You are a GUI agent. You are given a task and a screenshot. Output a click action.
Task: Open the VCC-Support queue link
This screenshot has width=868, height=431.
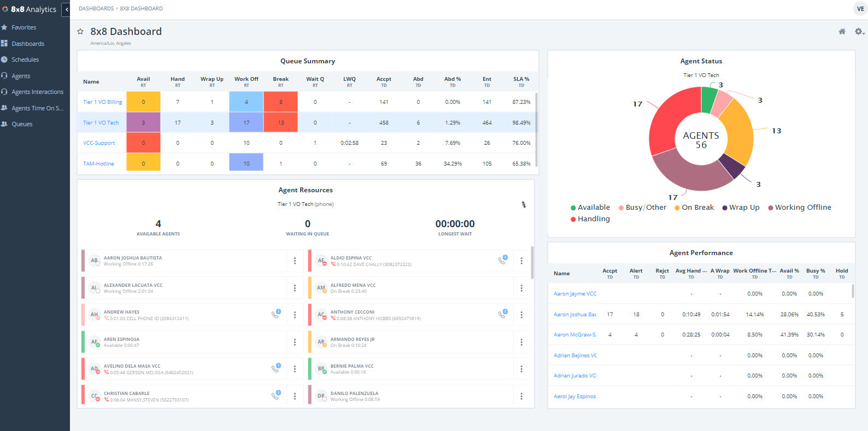click(x=99, y=143)
